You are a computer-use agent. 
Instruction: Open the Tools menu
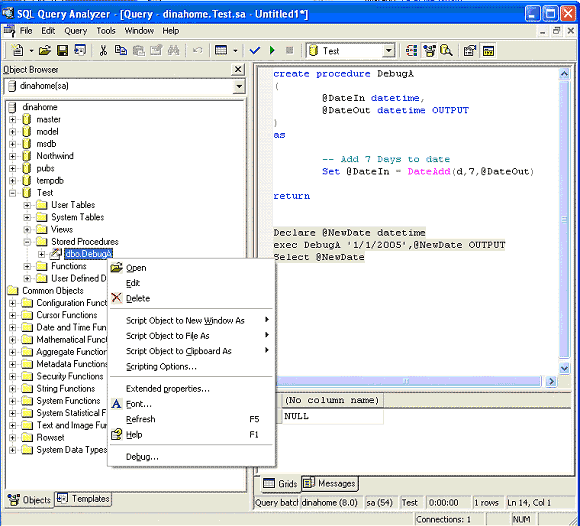point(106,31)
